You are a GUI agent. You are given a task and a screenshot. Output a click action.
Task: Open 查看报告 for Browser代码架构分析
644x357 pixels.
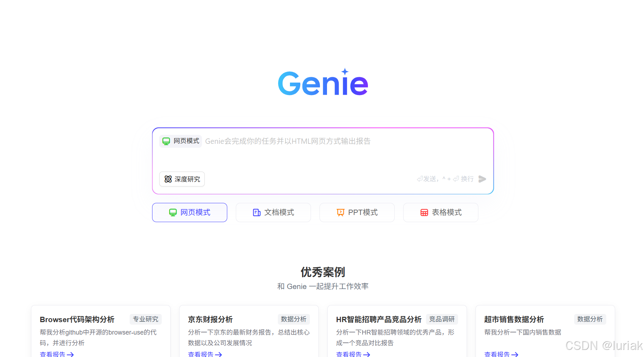tap(57, 354)
